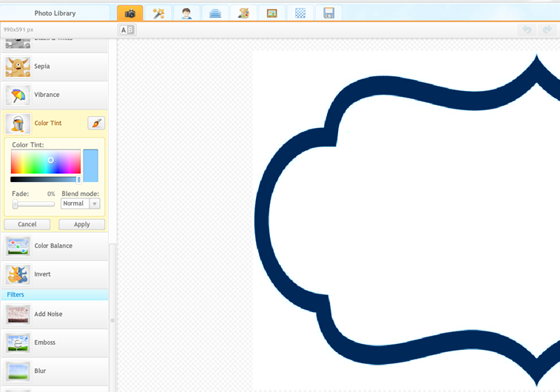Choose the Blur label
Image resolution: width=560 pixels, height=392 pixels.
tap(40, 371)
